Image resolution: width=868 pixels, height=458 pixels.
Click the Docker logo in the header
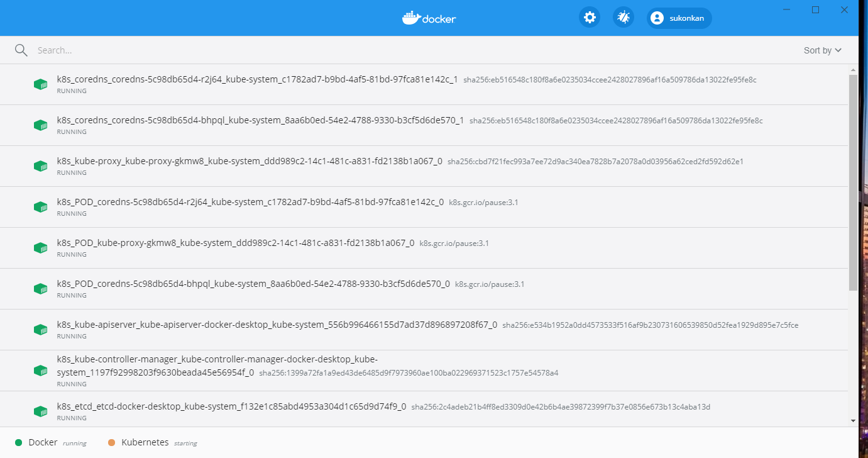point(429,18)
